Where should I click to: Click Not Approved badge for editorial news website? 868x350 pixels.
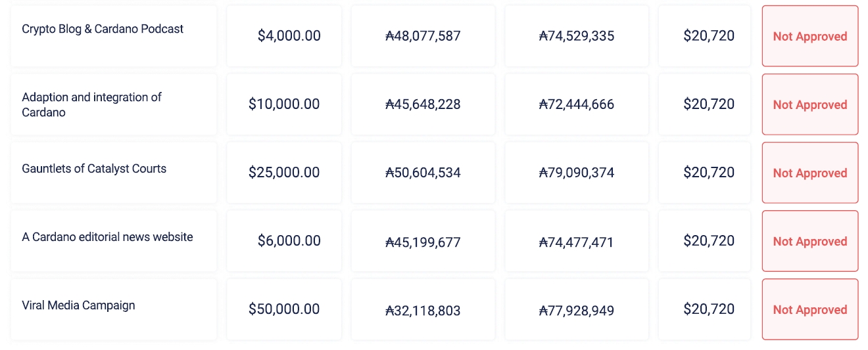click(x=809, y=242)
